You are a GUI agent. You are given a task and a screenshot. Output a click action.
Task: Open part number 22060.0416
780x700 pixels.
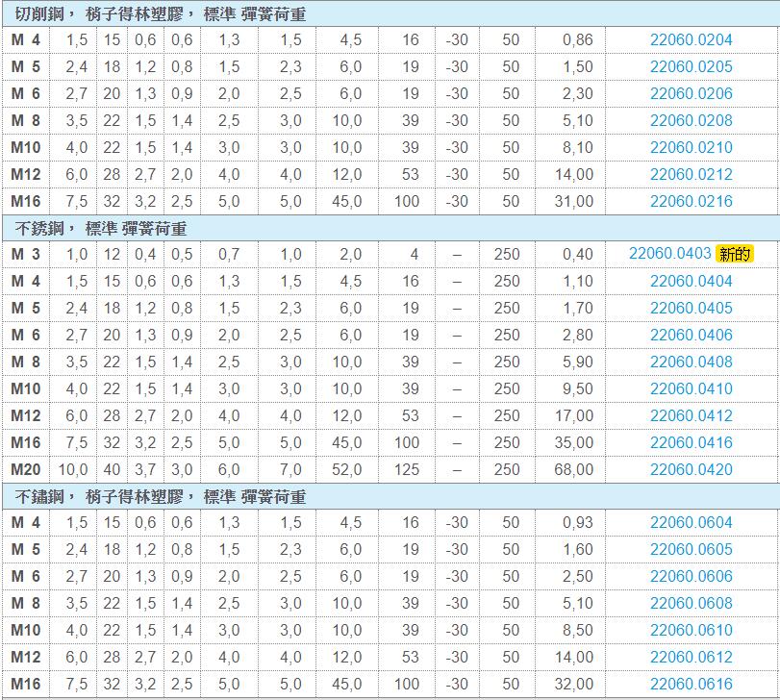pos(691,443)
